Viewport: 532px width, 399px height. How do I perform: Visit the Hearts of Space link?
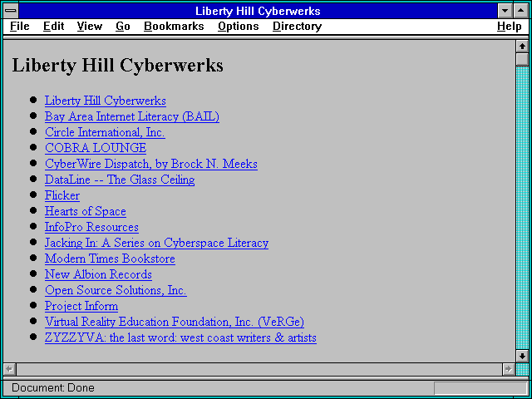[x=86, y=211]
